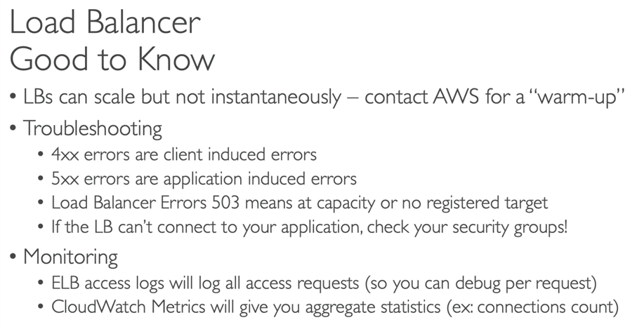This screenshot has width=644, height=327.
Task: Select the ELB access logs line
Action: point(324,283)
